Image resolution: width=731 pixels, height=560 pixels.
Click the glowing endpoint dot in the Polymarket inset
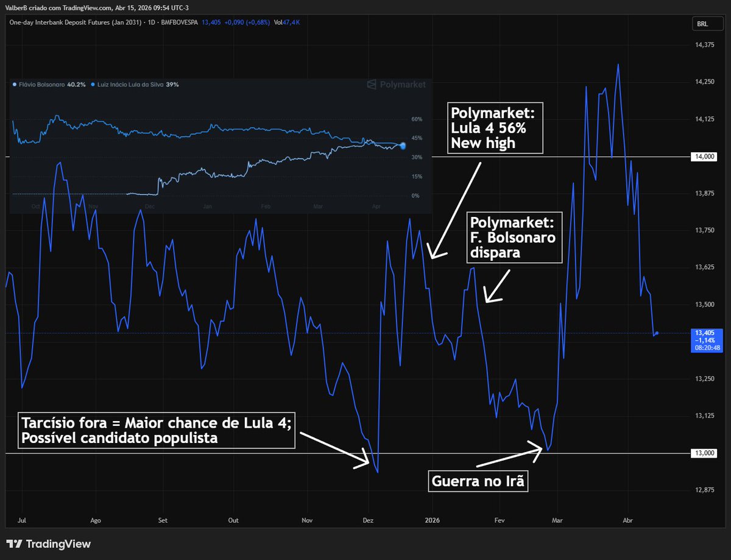point(403,145)
